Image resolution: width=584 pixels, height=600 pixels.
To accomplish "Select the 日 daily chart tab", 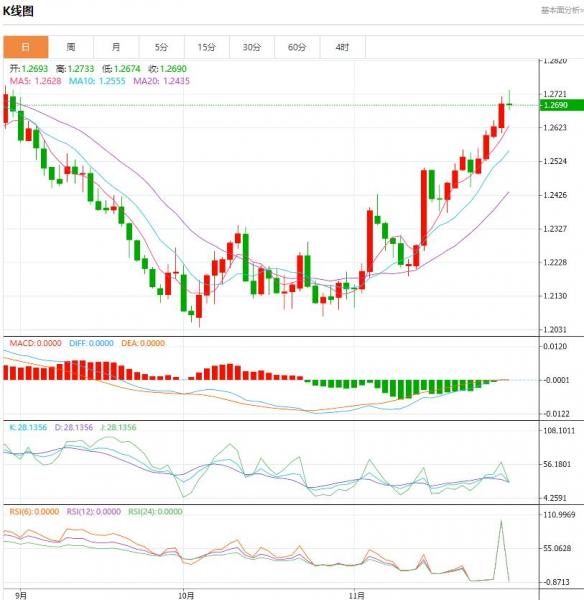I will [26, 47].
